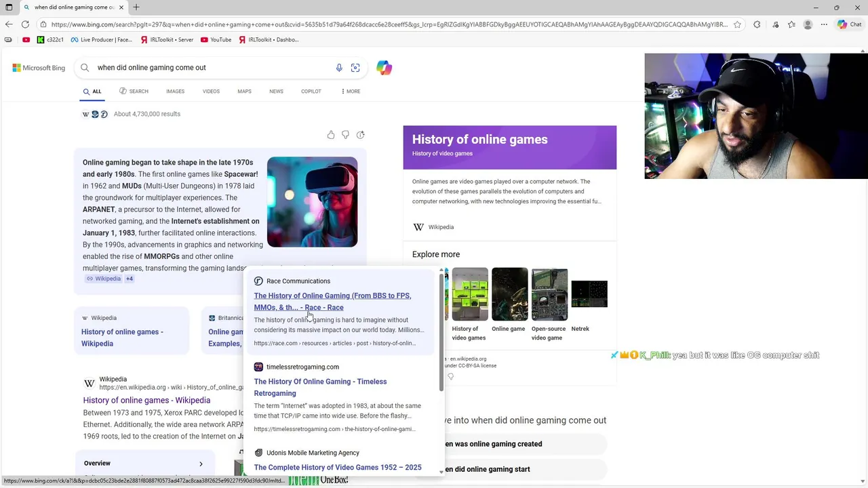Screen dimensions: 868x488
Task: Refresh the Bing results page
Action: coord(25,24)
